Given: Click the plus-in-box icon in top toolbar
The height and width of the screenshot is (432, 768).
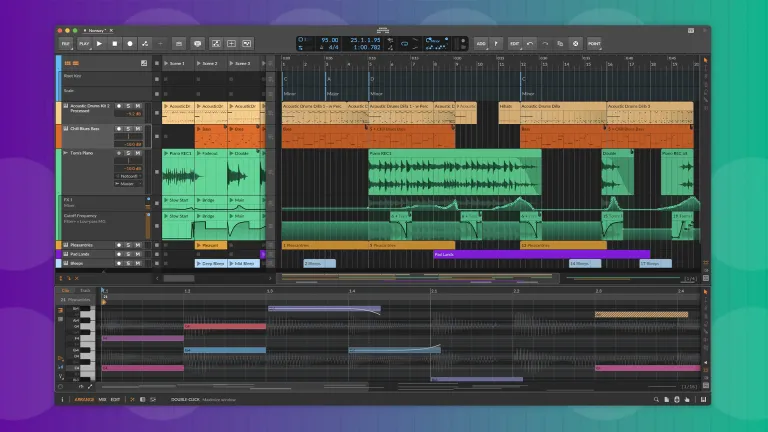Looking at the screenshot, I should click(231, 44).
